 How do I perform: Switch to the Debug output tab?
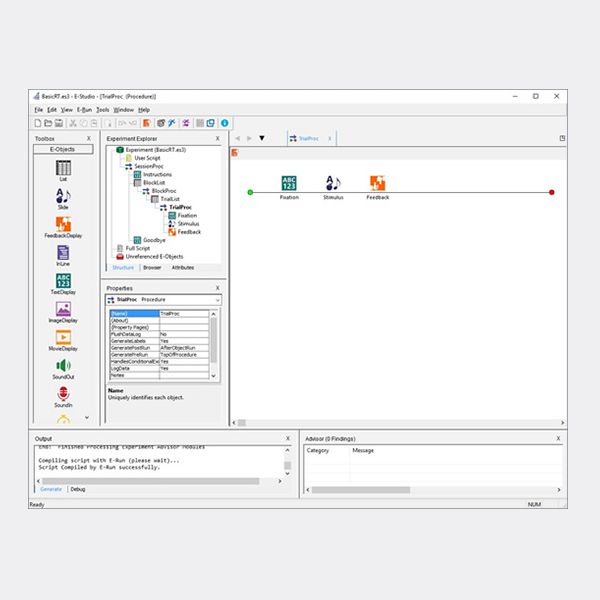tap(78, 489)
